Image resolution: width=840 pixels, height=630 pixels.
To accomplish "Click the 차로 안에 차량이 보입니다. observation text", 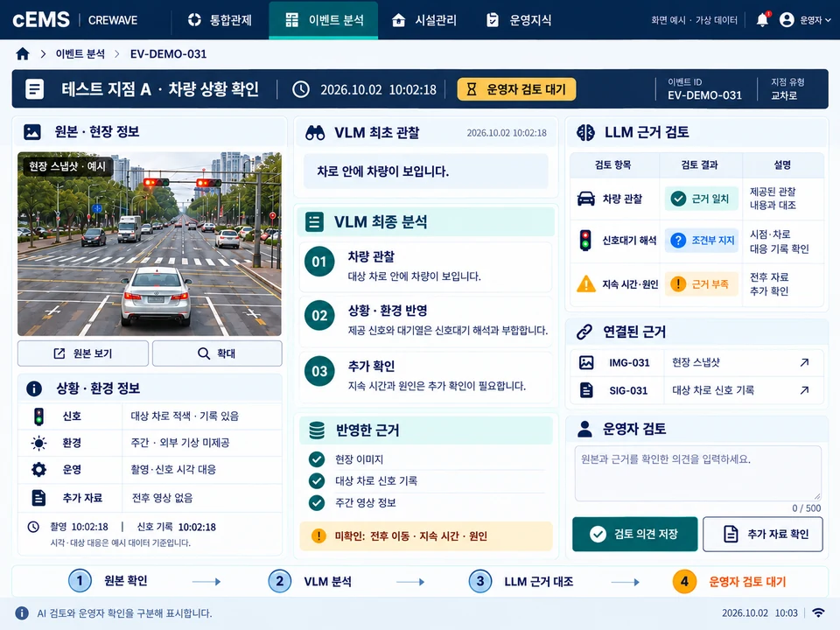I will coord(383,171).
